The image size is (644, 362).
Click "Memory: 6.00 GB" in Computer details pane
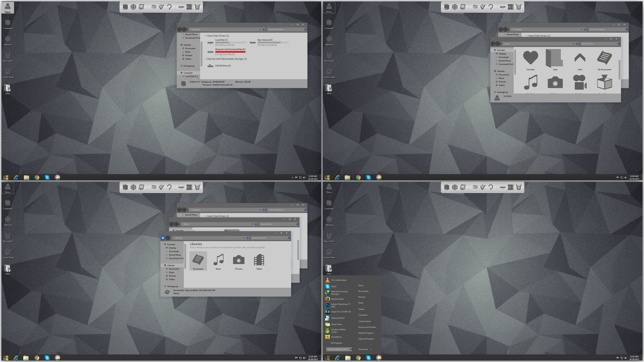243,82
